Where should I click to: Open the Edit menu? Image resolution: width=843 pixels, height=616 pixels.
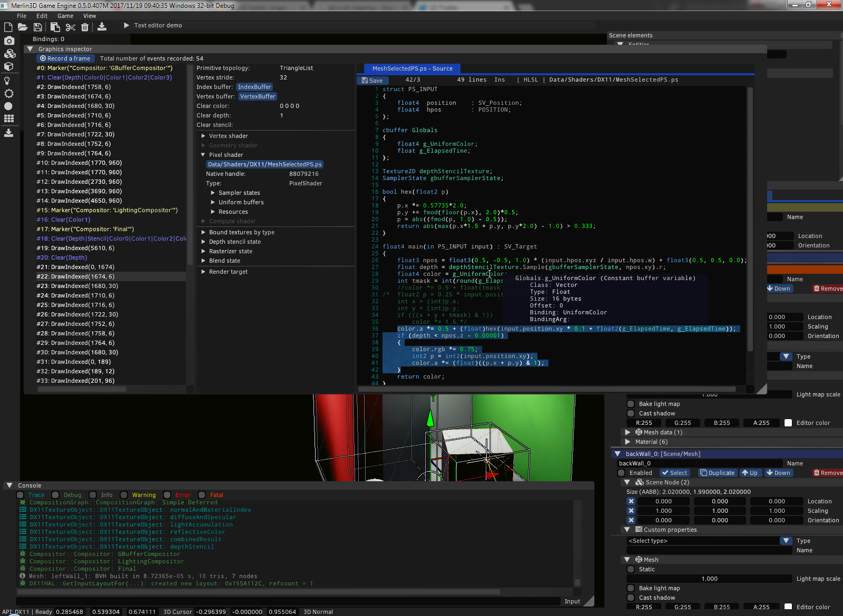pyautogui.click(x=42, y=16)
